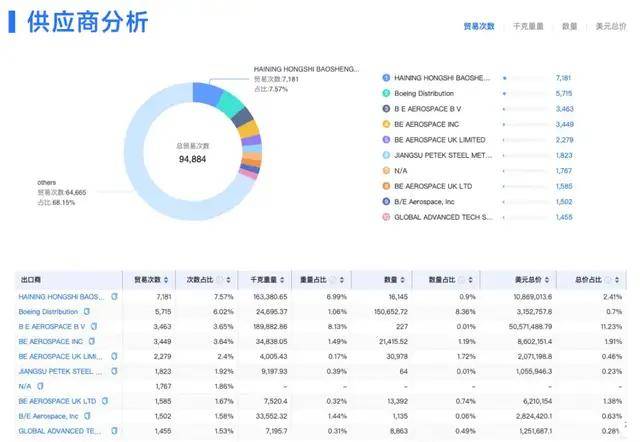This screenshot has height=442, width=640.
Task: Open B/E Aerospace, Inc exporter link in table
Action: tap(48, 416)
